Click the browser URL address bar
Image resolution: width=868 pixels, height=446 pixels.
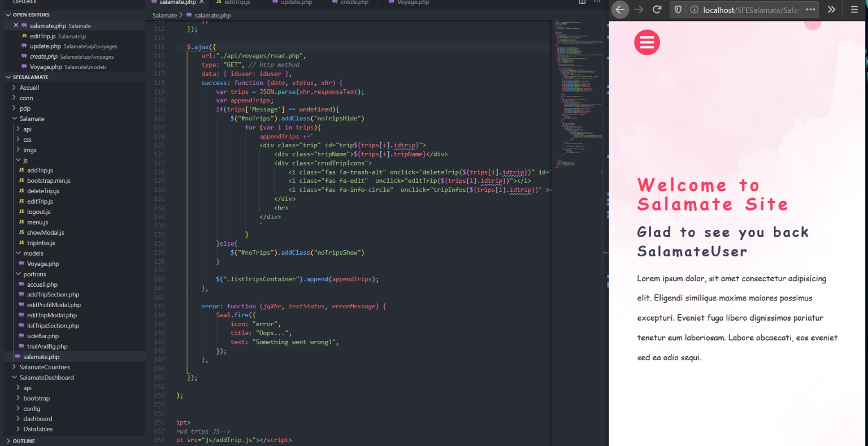pyautogui.click(x=750, y=10)
